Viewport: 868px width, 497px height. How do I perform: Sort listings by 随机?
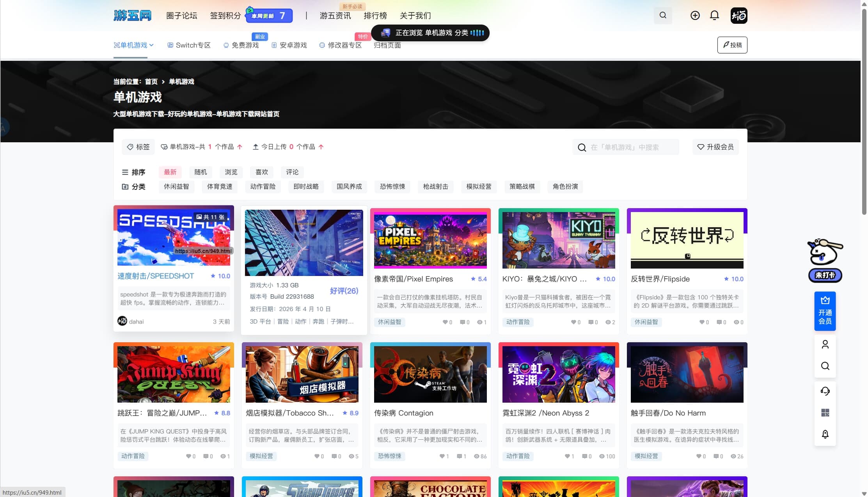point(201,172)
